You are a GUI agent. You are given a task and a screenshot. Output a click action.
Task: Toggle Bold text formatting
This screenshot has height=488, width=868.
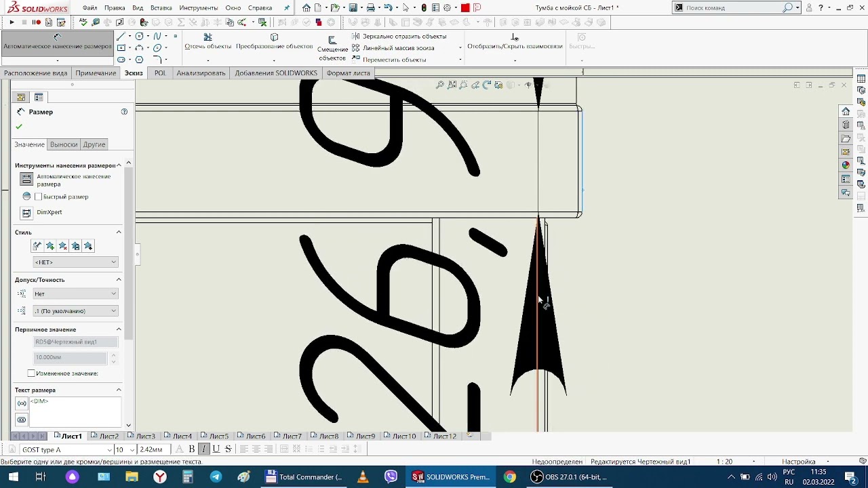click(192, 449)
